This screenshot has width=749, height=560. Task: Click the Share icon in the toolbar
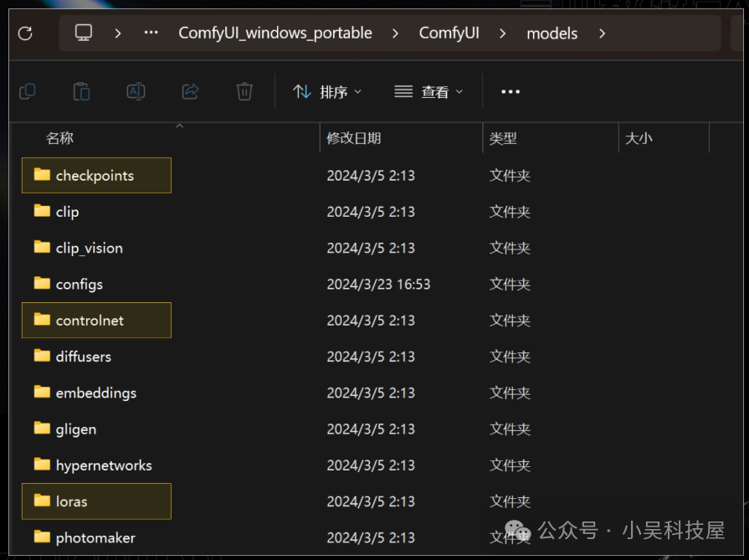pyautogui.click(x=189, y=91)
